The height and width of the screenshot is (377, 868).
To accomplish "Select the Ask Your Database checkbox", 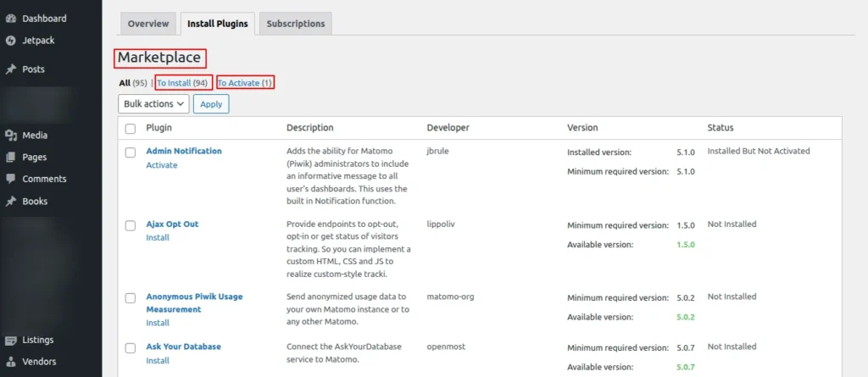I will coord(131,347).
